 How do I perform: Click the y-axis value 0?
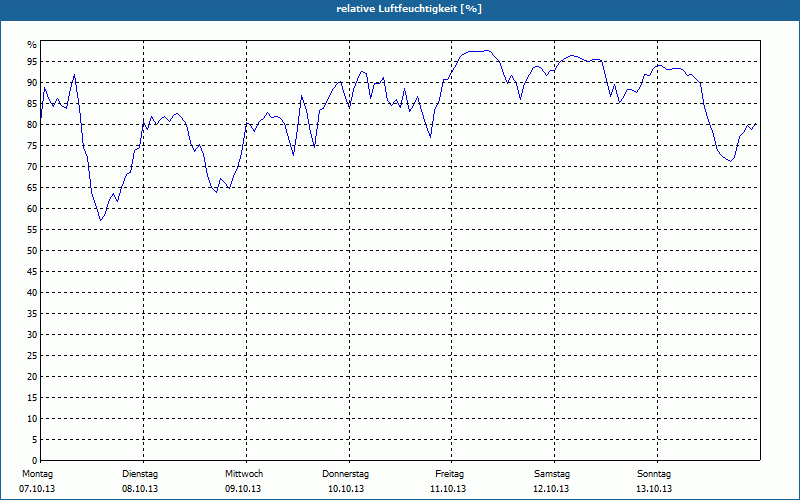click(35, 461)
